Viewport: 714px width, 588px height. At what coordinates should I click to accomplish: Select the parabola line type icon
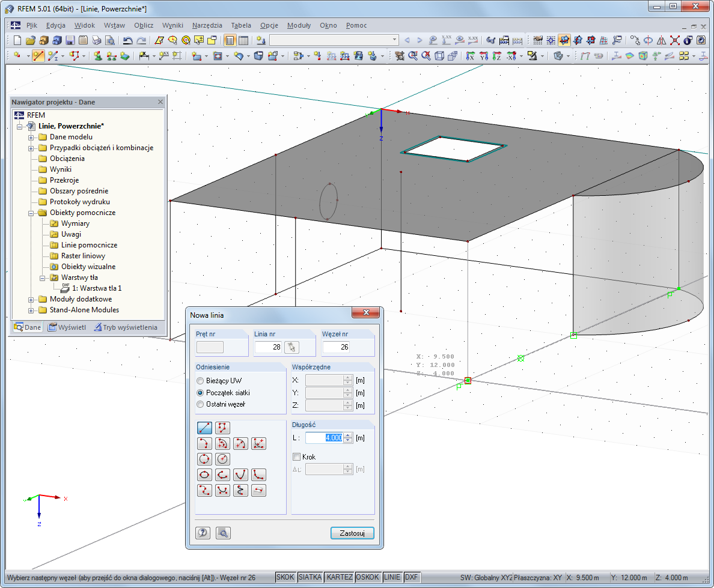pyautogui.click(x=241, y=474)
